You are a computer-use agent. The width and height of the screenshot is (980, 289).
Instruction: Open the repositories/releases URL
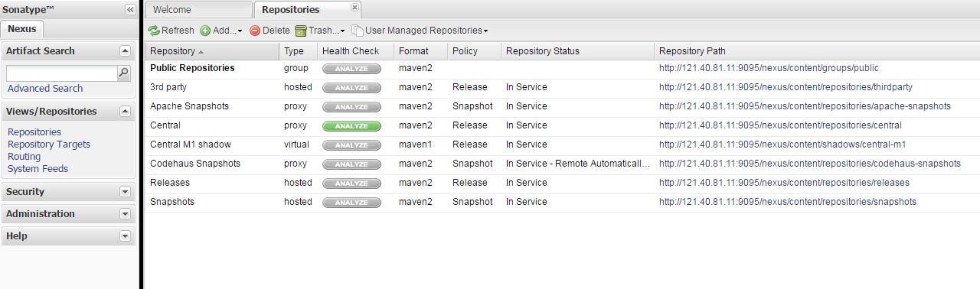tap(784, 183)
